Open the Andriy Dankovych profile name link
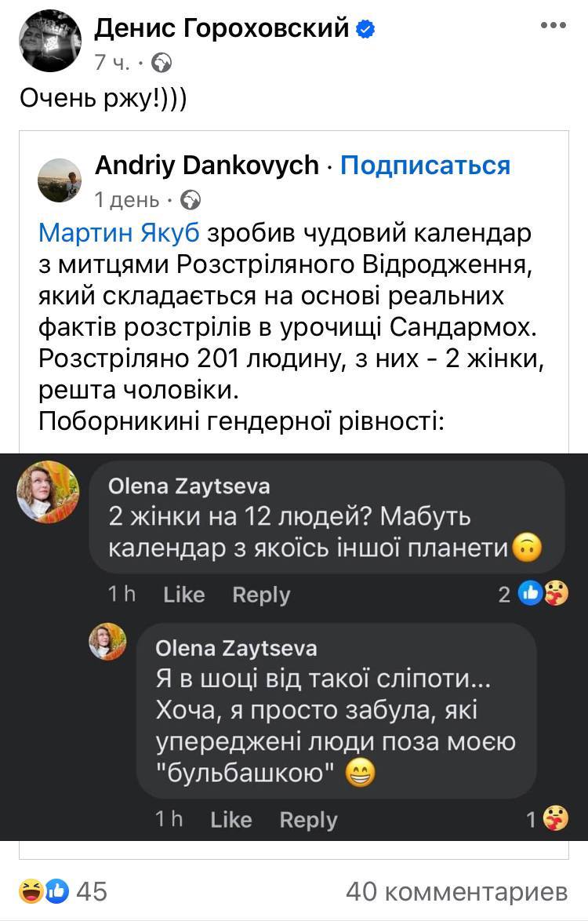This screenshot has width=588, height=921. [x=207, y=166]
